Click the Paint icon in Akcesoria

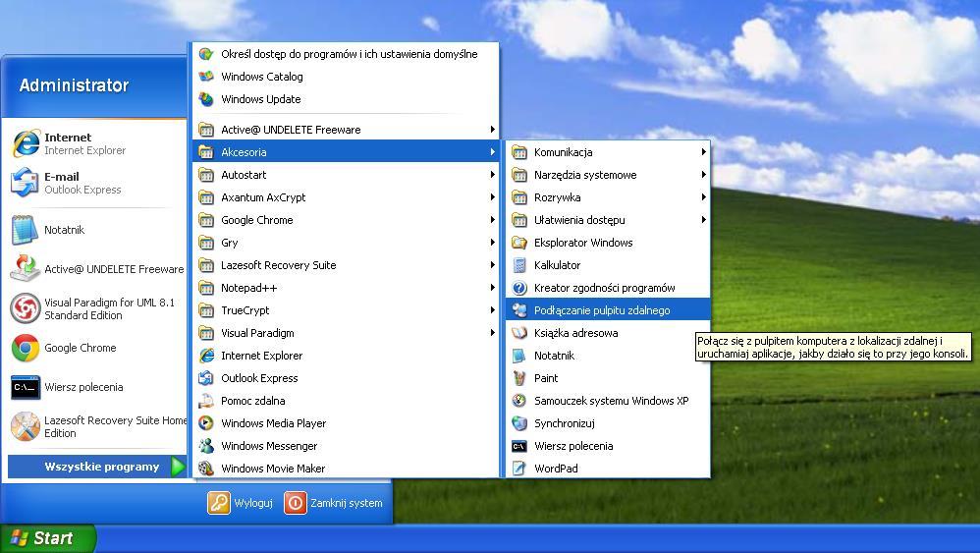coord(519,378)
